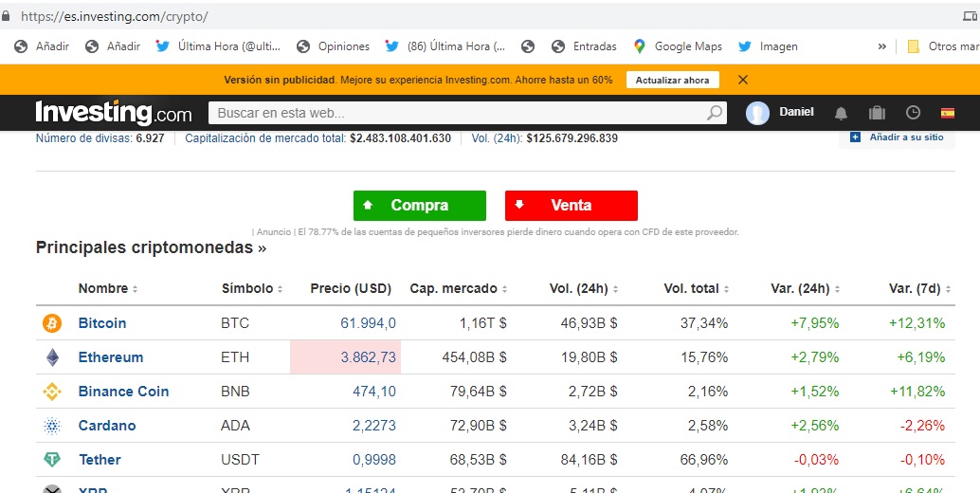Click Binance Coin price 474,10

pos(373,392)
